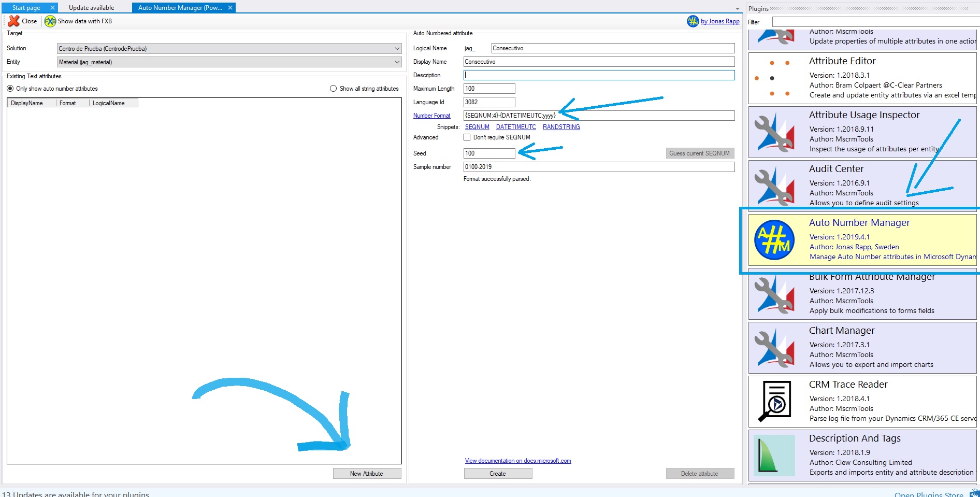
Task: Sort by the LogicalName column header
Action: tap(113, 103)
